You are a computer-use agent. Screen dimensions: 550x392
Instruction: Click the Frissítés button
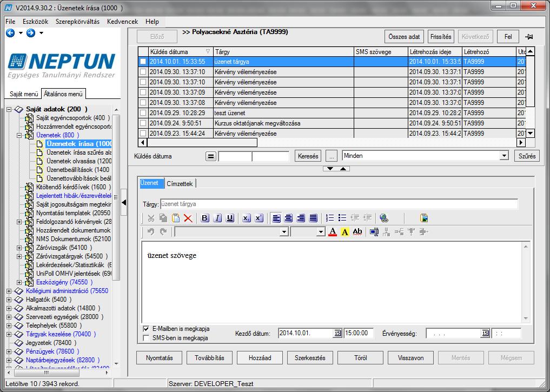(441, 36)
